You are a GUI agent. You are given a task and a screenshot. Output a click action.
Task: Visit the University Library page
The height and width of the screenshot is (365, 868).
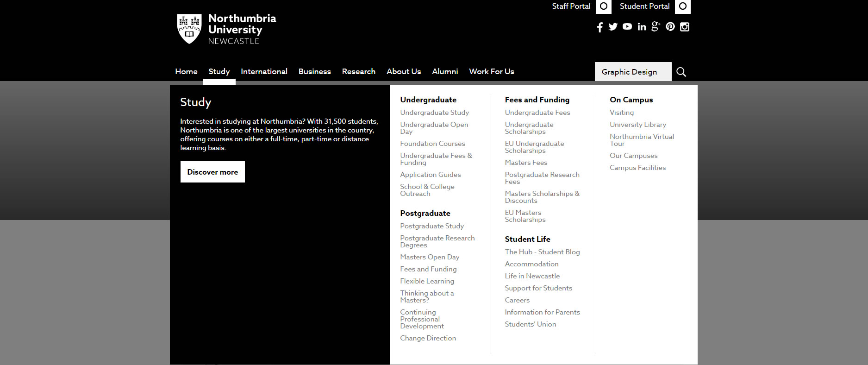(637, 125)
